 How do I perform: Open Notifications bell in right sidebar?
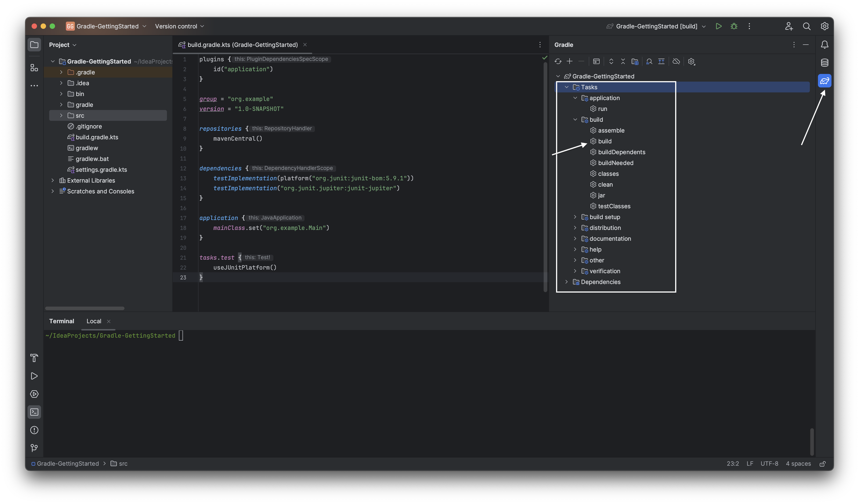824,45
